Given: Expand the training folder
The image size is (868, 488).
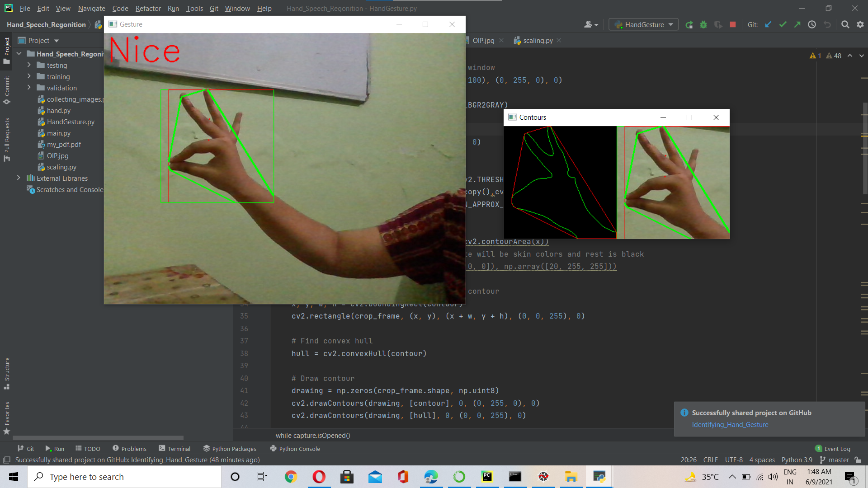Looking at the screenshot, I should click(x=29, y=76).
